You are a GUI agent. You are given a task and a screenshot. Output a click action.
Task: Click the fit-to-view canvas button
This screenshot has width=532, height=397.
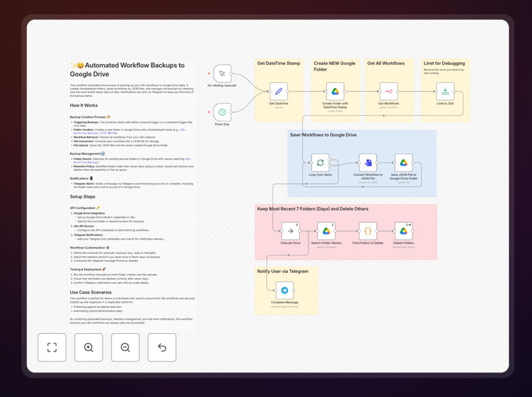52,347
